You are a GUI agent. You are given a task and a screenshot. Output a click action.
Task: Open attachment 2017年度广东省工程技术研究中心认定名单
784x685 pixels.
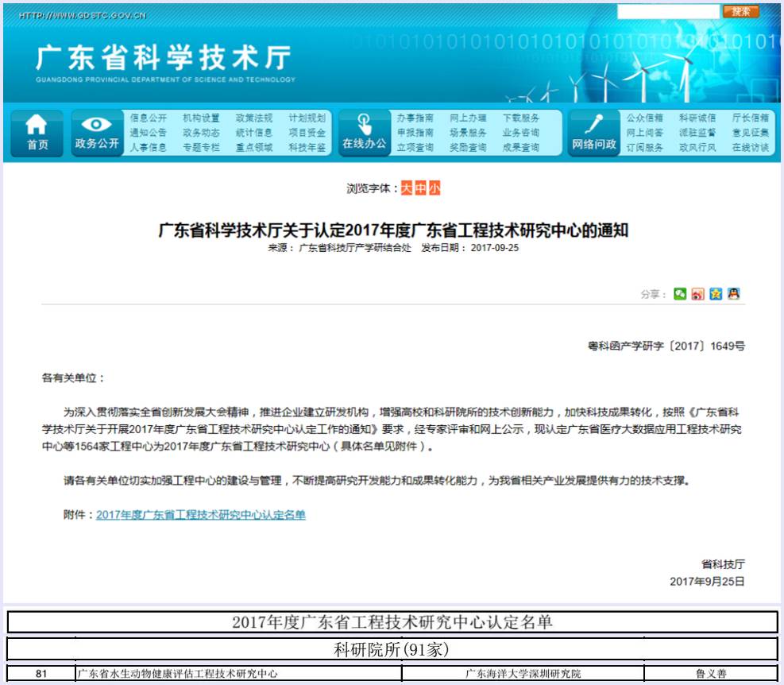(x=200, y=514)
